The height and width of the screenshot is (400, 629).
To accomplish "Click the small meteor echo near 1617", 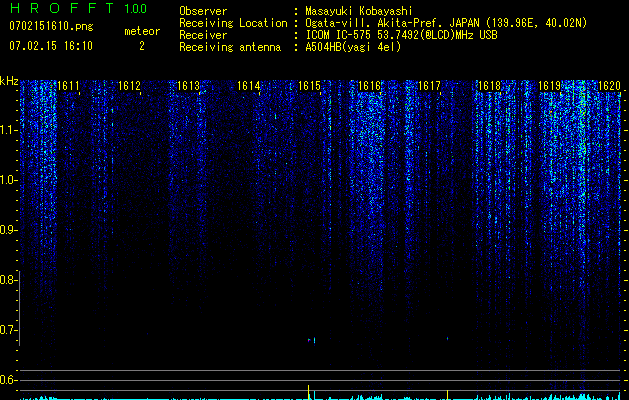I will pyautogui.click(x=447, y=339).
